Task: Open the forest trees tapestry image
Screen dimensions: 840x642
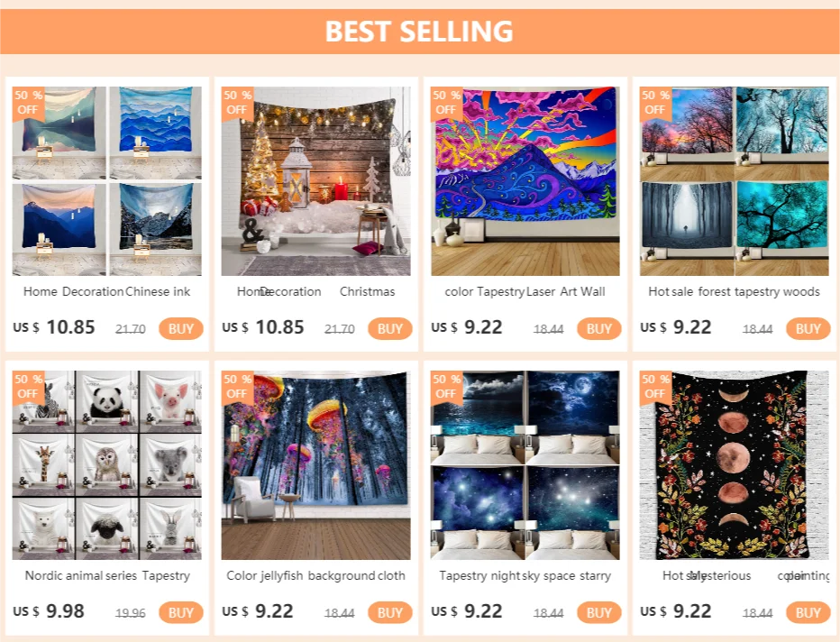Action: point(734,181)
